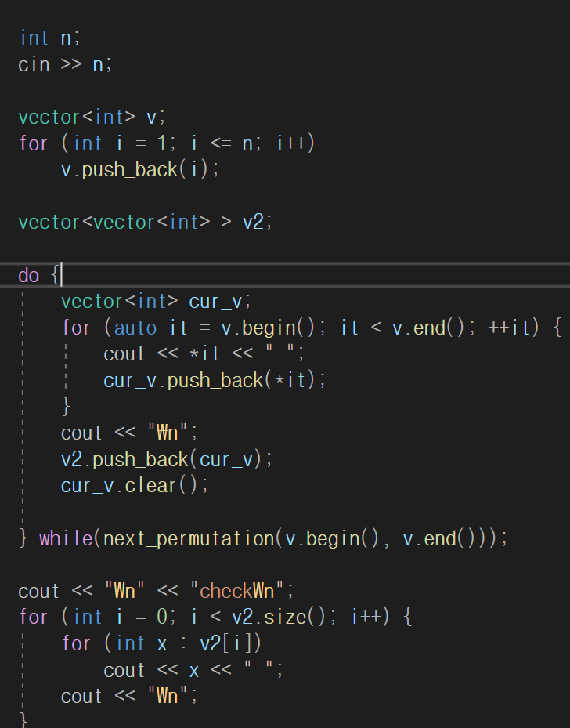The width and height of the screenshot is (570, 728).
Task: Click the 'for (int i = 0; i < v2.size()' line
Action: [x=215, y=618]
